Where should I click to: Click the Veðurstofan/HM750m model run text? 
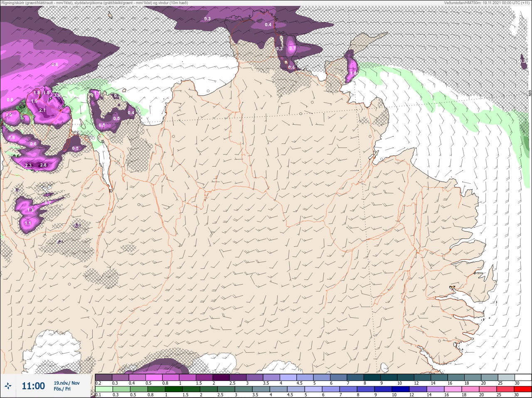point(488,3)
